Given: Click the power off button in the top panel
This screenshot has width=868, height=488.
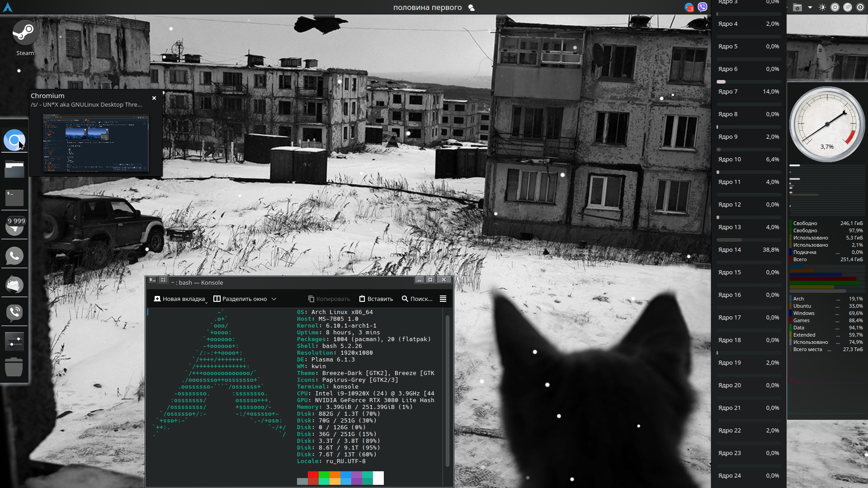Looking at the screenshot, I should coord(860,7).
